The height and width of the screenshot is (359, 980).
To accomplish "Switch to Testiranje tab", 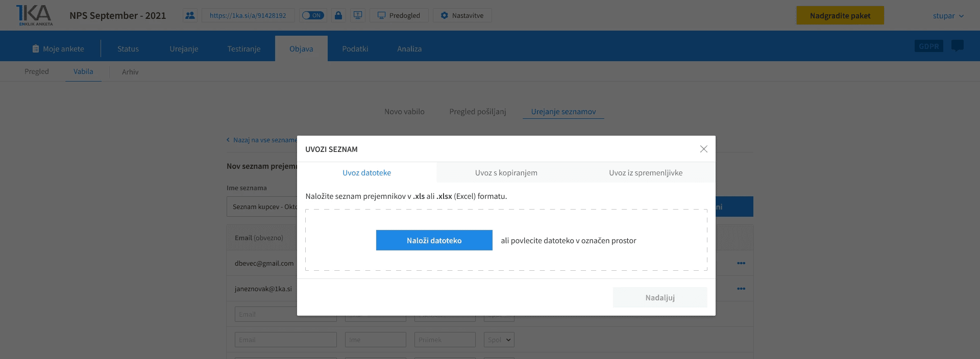I will 244,49.
